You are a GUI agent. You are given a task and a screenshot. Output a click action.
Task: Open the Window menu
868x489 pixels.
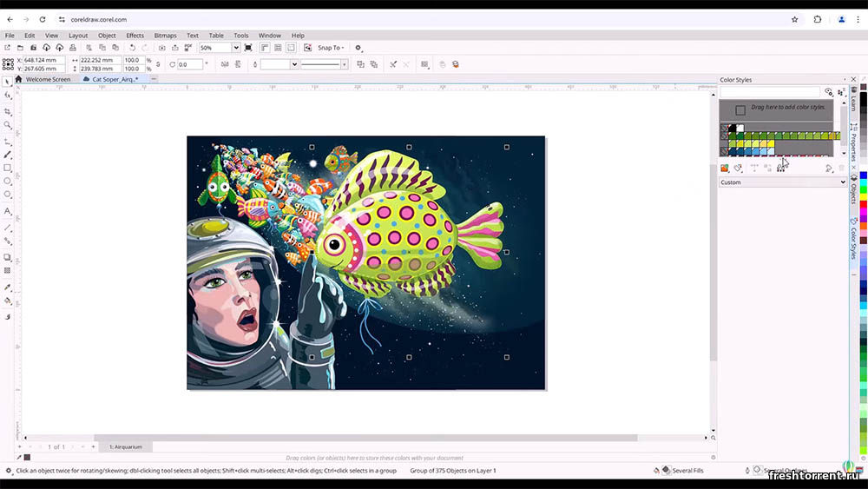(x=270, y=36)
